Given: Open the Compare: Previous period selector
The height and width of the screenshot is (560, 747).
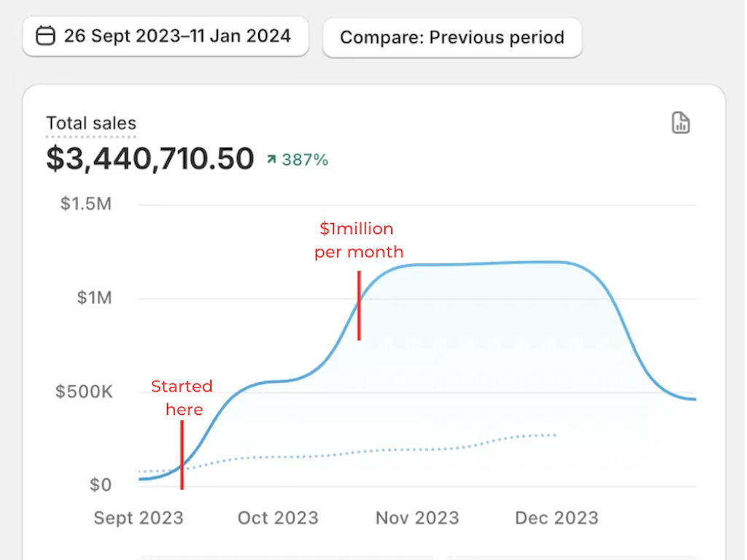Looking at the screenshot, I should 452,37.
